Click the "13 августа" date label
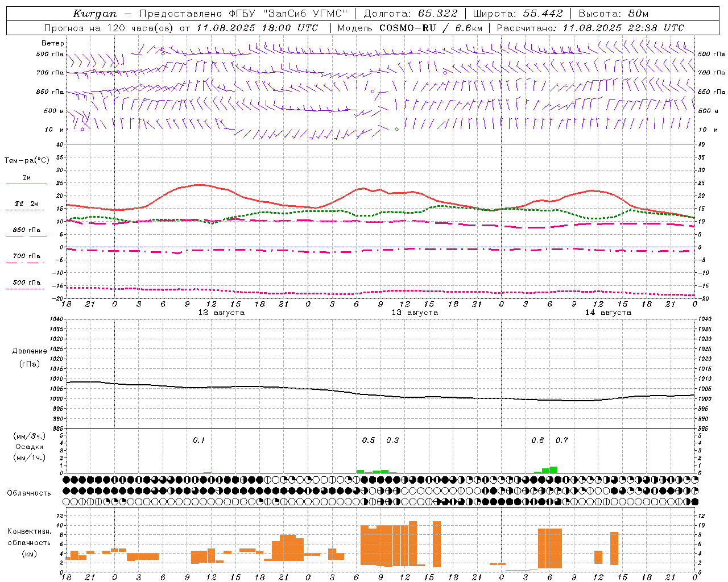Viewport: 728px width, 582px height. click(x=415, y=313)
